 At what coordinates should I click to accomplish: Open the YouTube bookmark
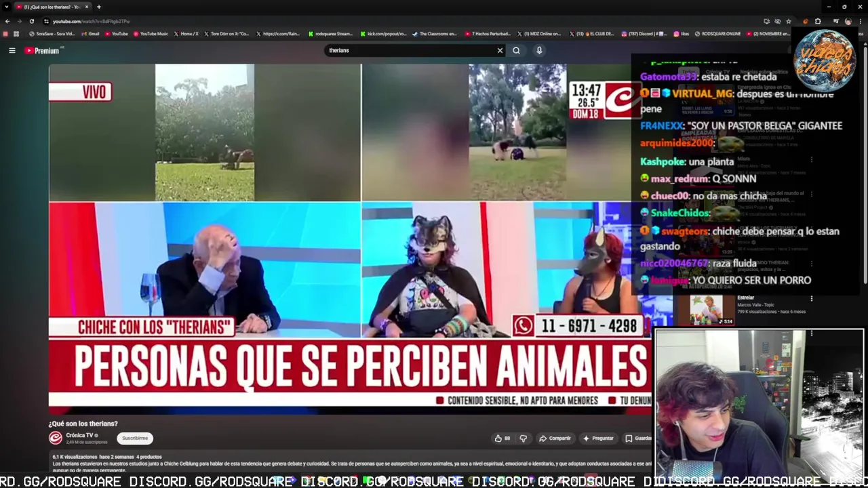[x=116, y=34]
